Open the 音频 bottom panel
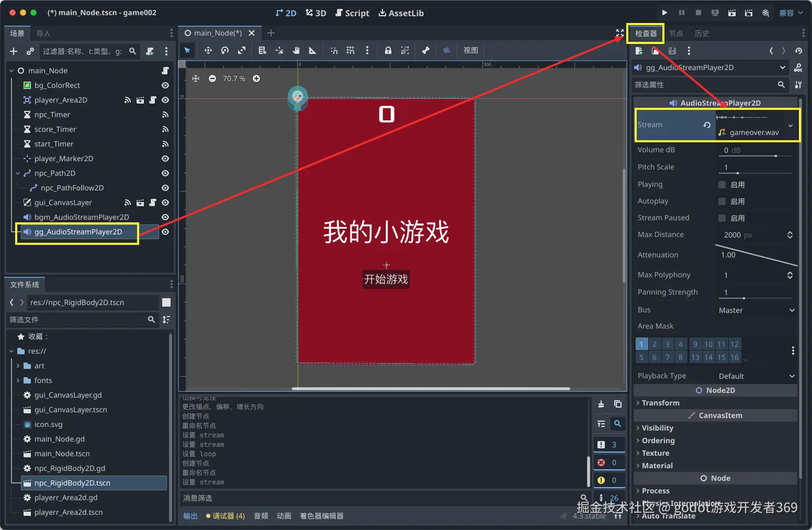This screenshot has width=812, height=530. (261, 516)
